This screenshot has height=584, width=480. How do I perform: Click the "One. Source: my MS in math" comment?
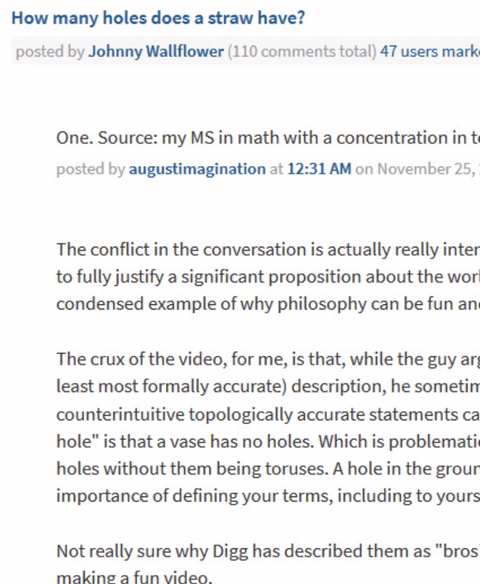[268, 138]
